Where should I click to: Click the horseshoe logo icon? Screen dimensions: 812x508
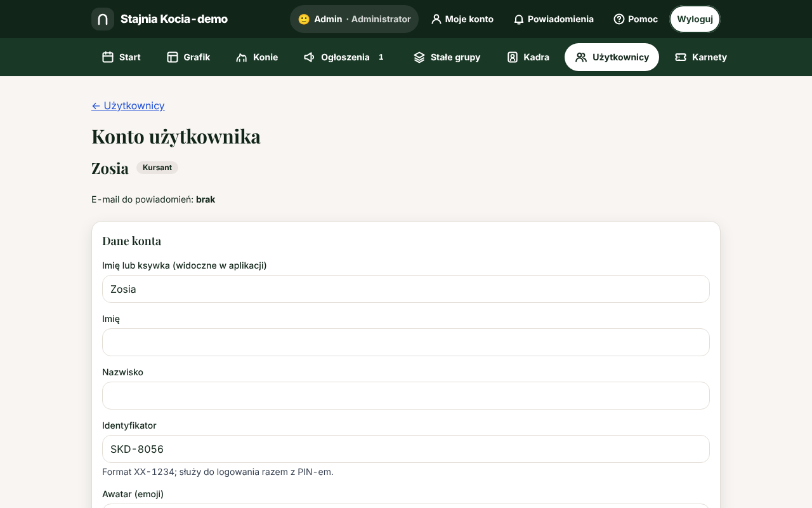click(x=103, y=19)
